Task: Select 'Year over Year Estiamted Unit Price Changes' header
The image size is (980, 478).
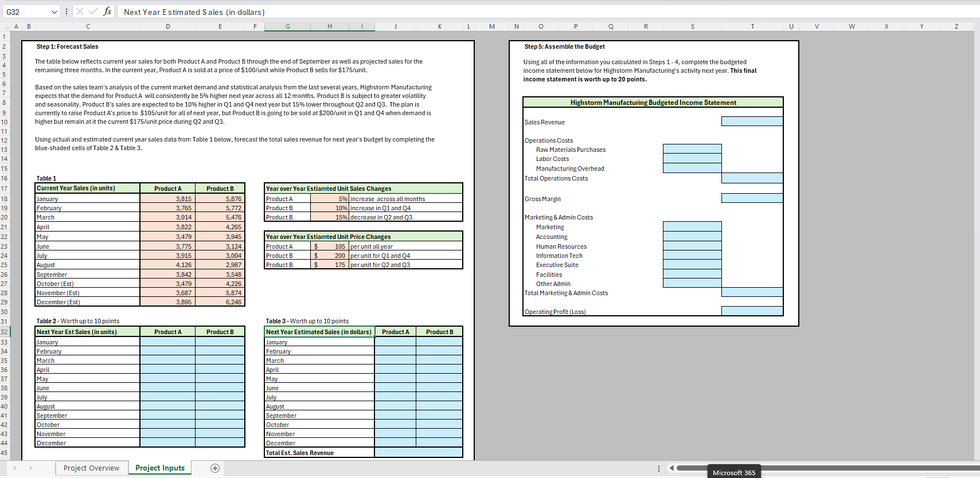Action: point(364,237)
